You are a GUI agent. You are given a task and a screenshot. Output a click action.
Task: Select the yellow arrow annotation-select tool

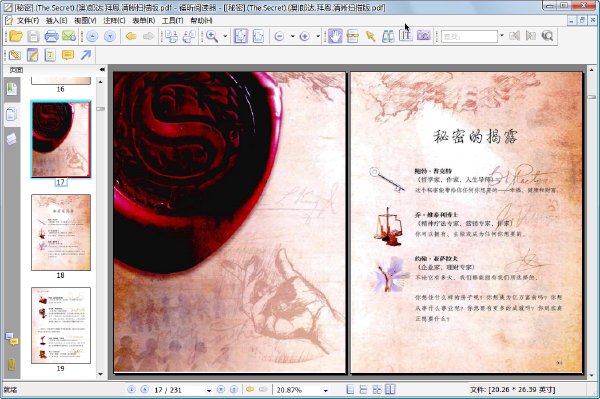coord(370,36)
